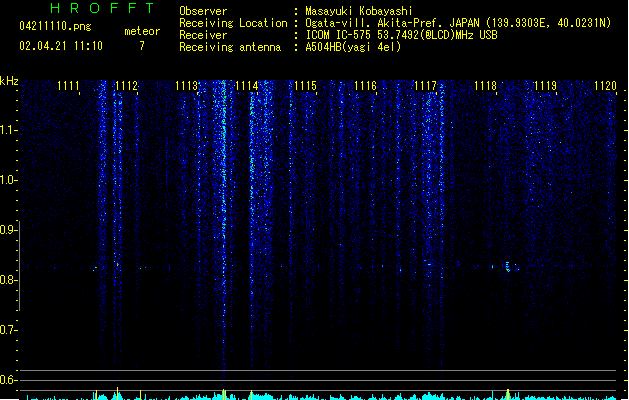Click the 1113 time marker
Viewport: 629px width, 400px height.
point(187,86)
